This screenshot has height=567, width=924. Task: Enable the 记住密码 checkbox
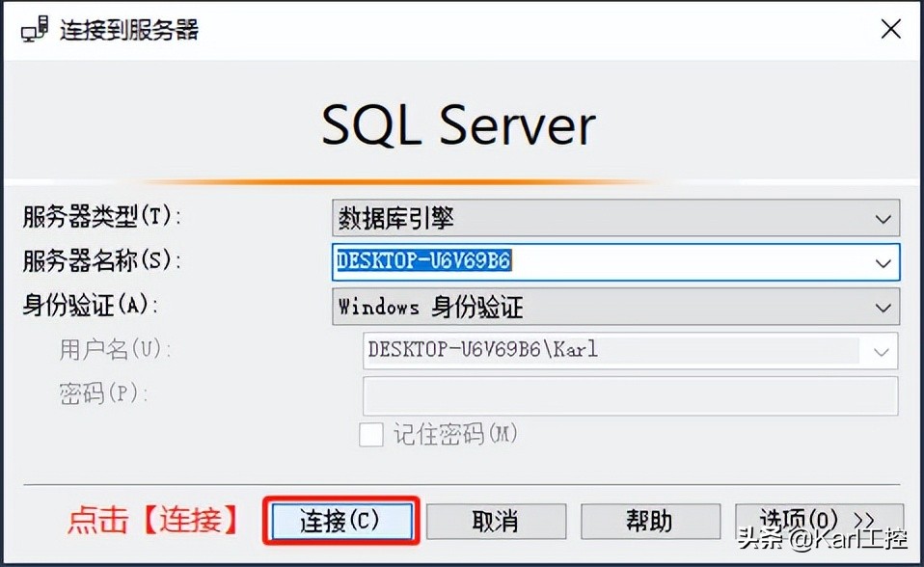372,436
